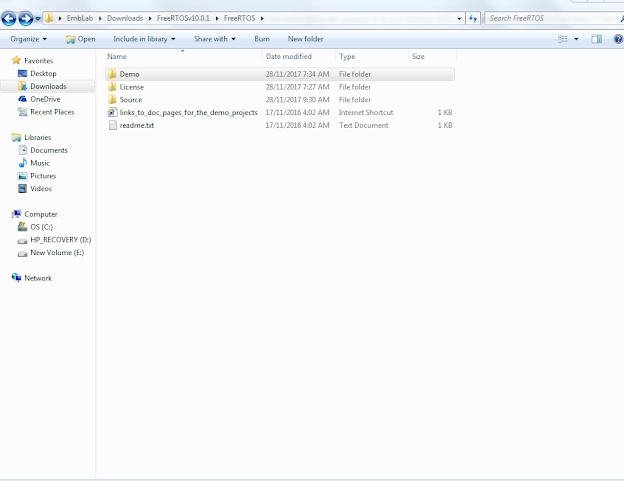The width and height of the screenshot is (624, 481).
Task: Open Include in library menu
Action: (144, 39)
